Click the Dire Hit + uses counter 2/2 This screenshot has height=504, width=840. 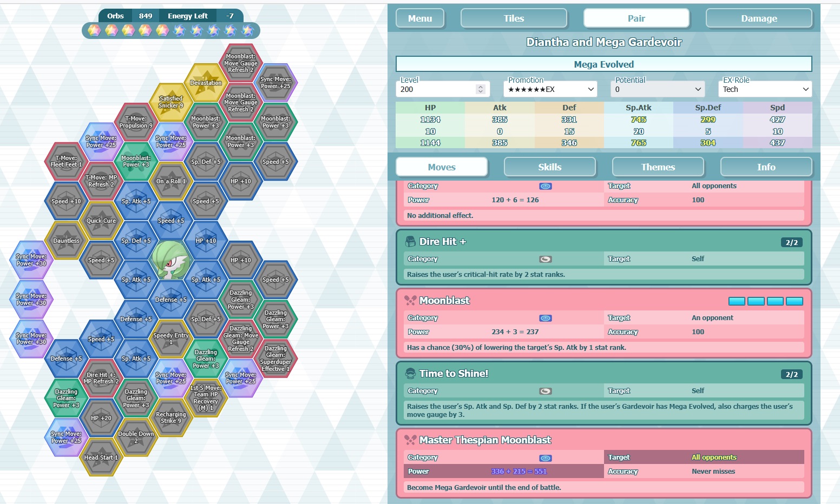click(x=792, y=242)
